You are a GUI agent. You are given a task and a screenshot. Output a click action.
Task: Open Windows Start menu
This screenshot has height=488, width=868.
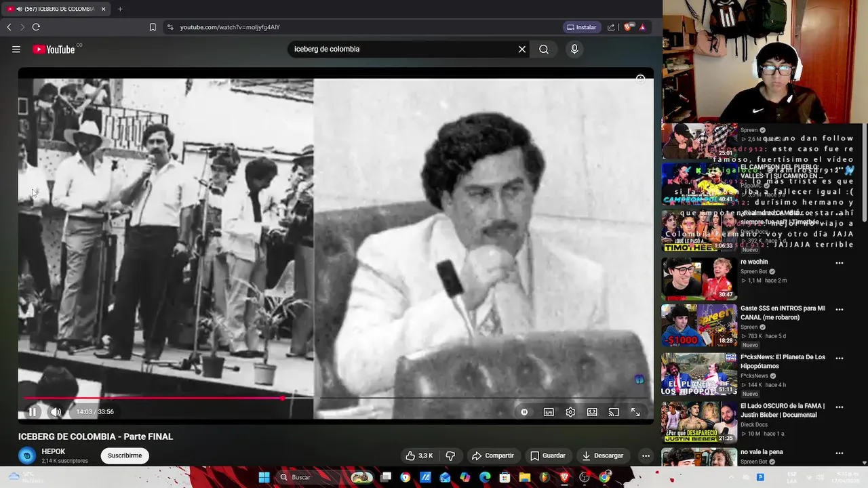[x=264, y=477]
